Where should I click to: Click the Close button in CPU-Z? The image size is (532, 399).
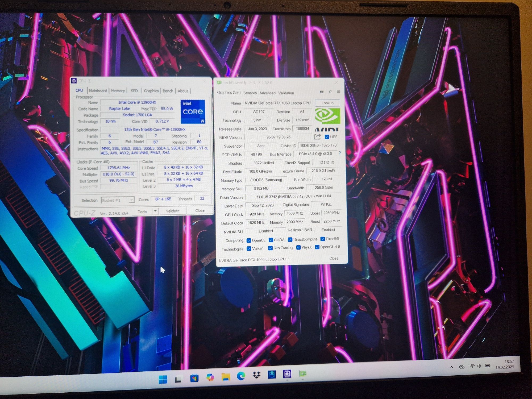pos(200,210)
